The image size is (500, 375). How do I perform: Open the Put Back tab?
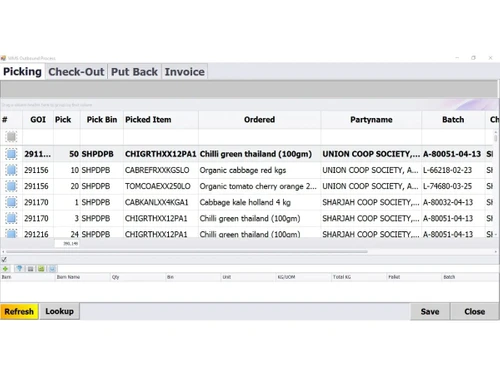pos(134,72)
